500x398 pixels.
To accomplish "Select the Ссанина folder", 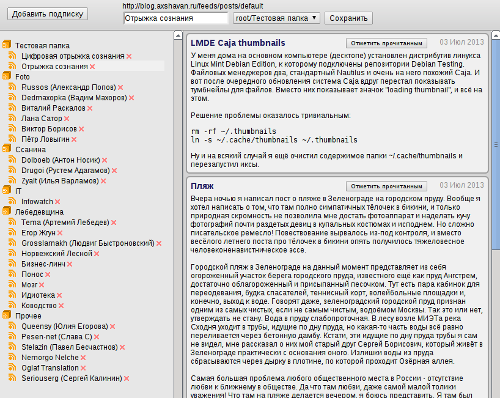I will 30,149.
